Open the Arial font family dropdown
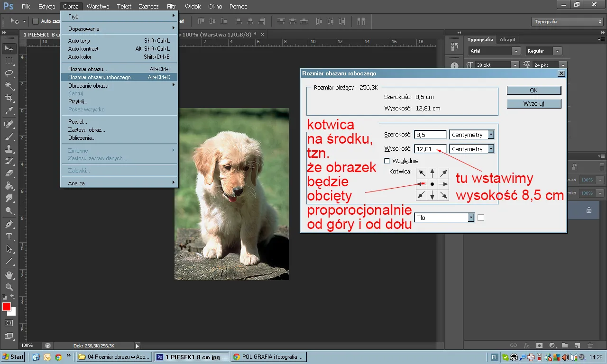Image resolution: width=607 pixels, height=364 pixels. pos(516,51)
